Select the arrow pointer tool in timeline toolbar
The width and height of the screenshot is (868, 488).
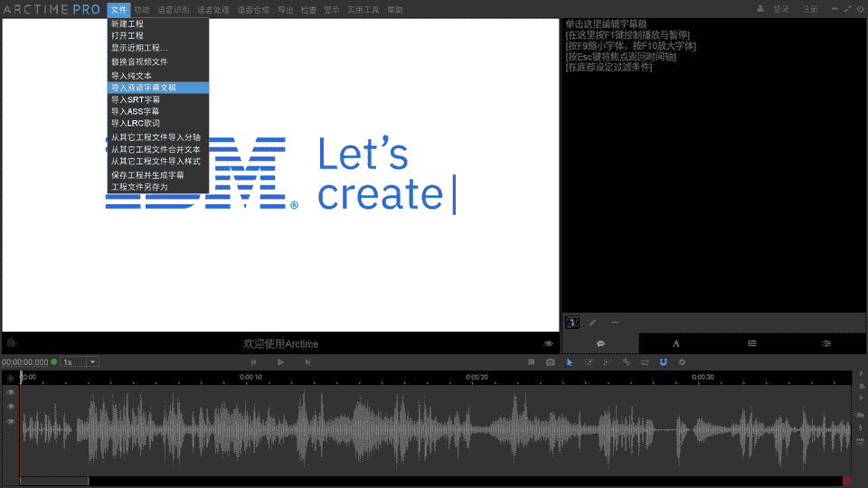570,362
